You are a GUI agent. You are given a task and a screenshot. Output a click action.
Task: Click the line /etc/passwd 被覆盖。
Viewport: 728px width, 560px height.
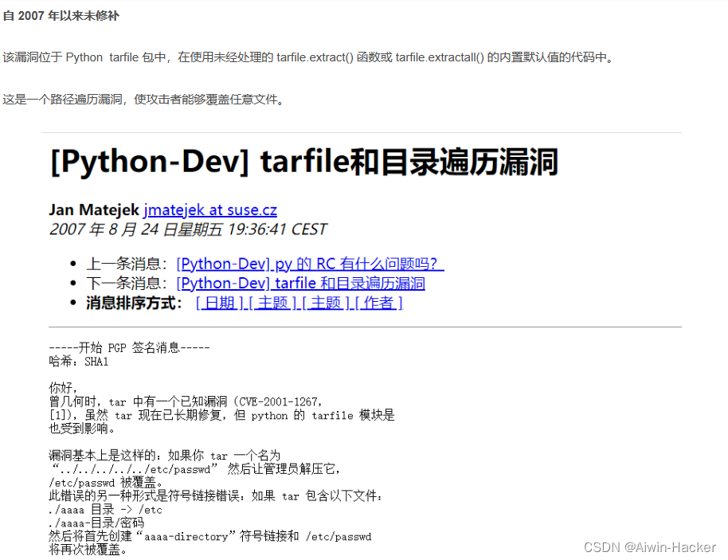[106, 483]
